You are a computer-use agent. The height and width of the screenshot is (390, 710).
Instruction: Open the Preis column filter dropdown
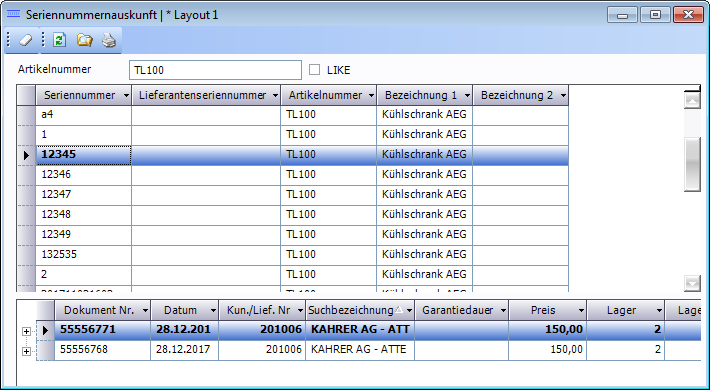581,311
